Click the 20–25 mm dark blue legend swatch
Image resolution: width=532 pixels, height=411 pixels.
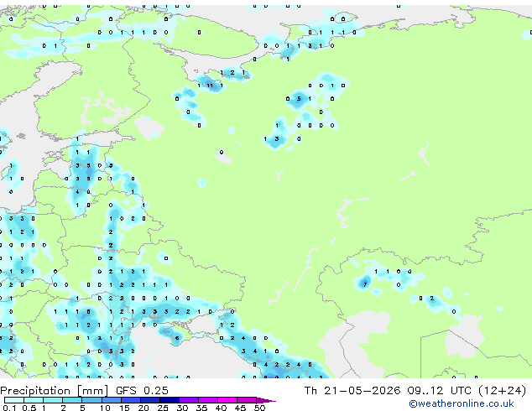[x=150, y=400]
